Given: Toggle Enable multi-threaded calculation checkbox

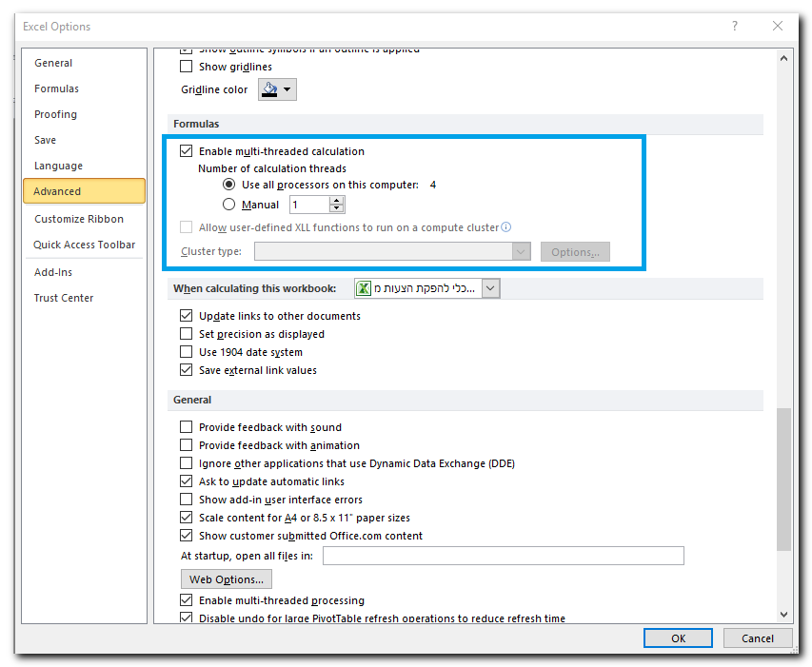Looking at the screenshot, I should pos(187,151).
